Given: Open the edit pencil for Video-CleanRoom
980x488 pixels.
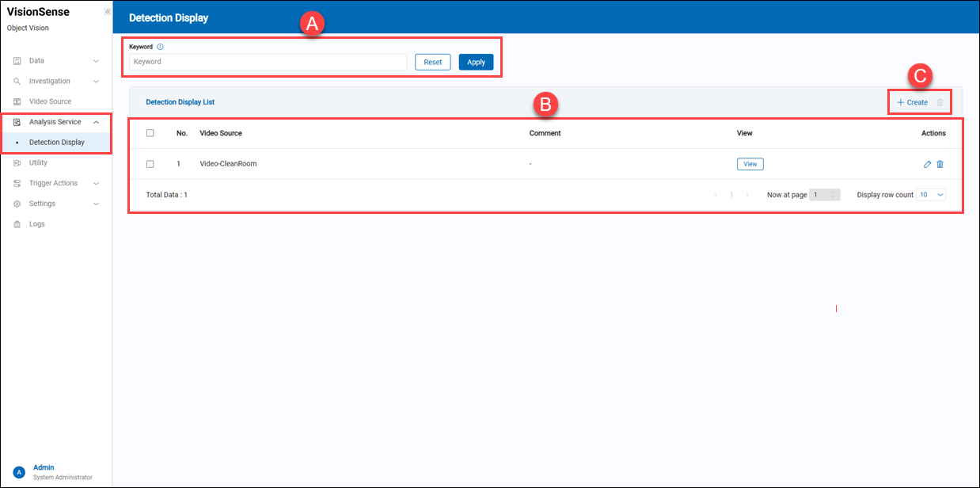Looking at the screenshot, I should tap(927, 164).
